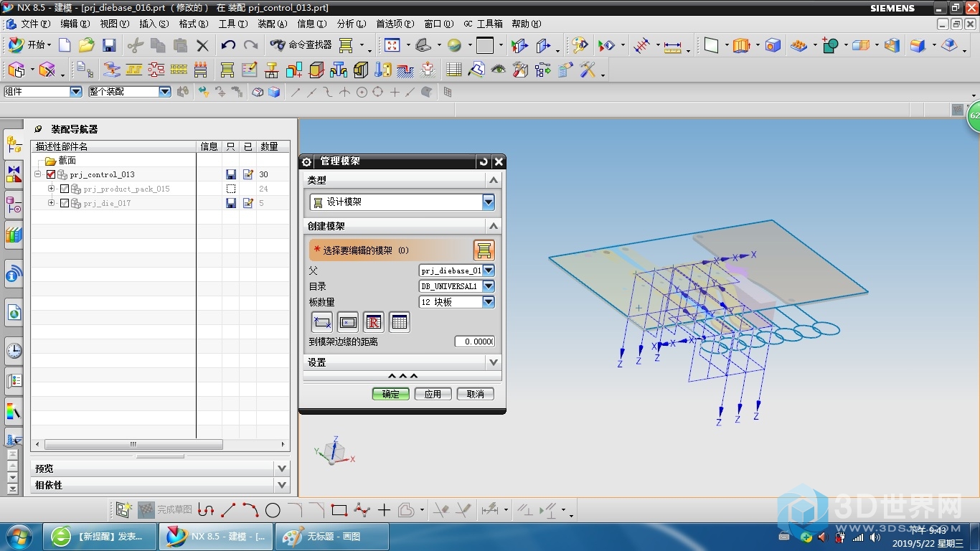Click the Fit view icon

[392, 45]
